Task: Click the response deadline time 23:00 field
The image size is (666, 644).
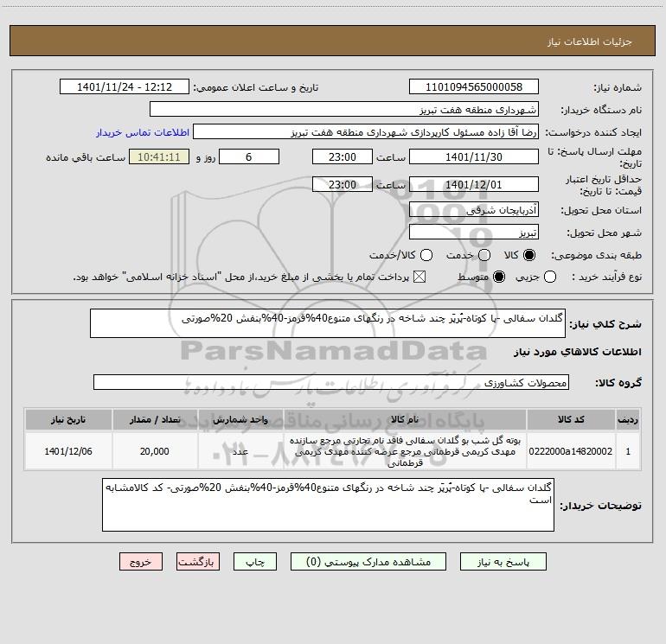Action: pyautogui.click(x=343, y=156)
